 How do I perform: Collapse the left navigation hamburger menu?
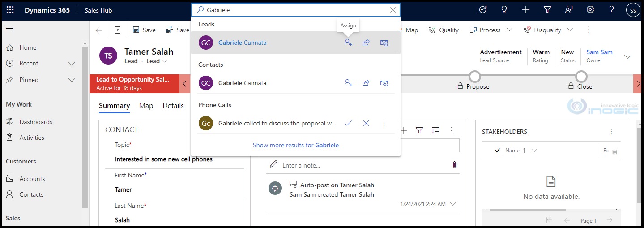pyautogui.click(x=9, y=30)
